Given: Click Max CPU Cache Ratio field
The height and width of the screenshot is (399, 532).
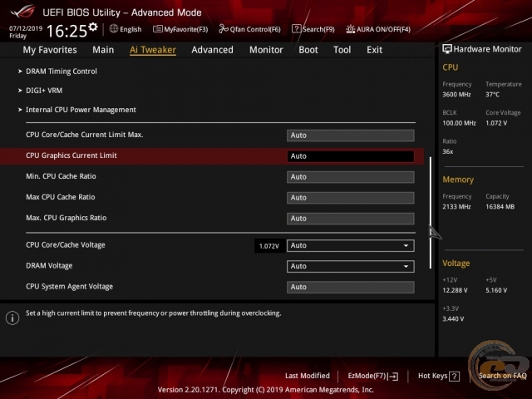Looking at the screenshot, I should (351, 198).
